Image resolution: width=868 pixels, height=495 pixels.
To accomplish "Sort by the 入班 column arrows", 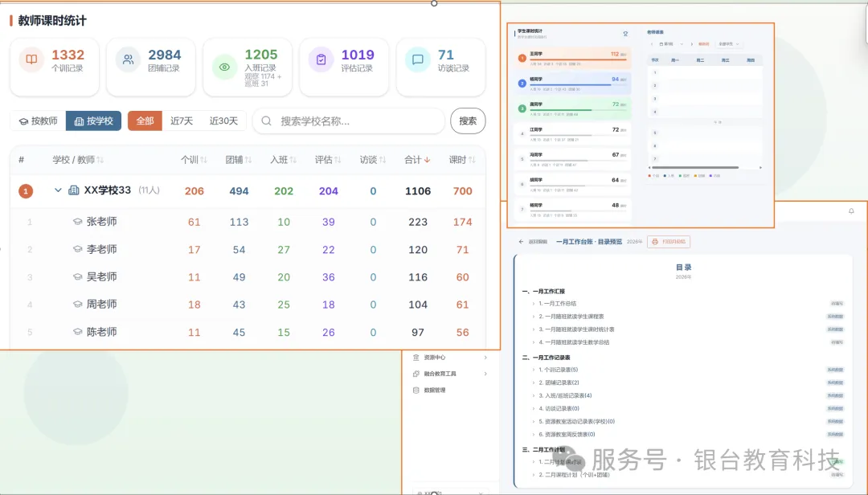I will pos(293,160).
